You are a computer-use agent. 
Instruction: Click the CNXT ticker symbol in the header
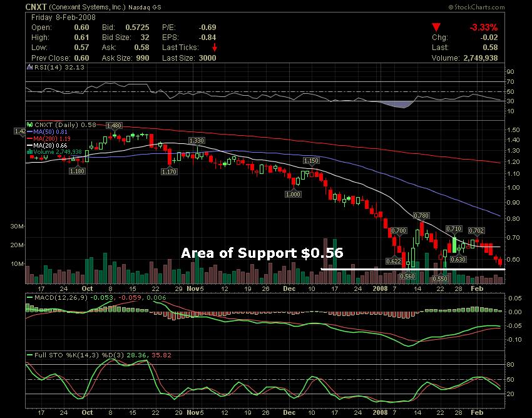36,7
